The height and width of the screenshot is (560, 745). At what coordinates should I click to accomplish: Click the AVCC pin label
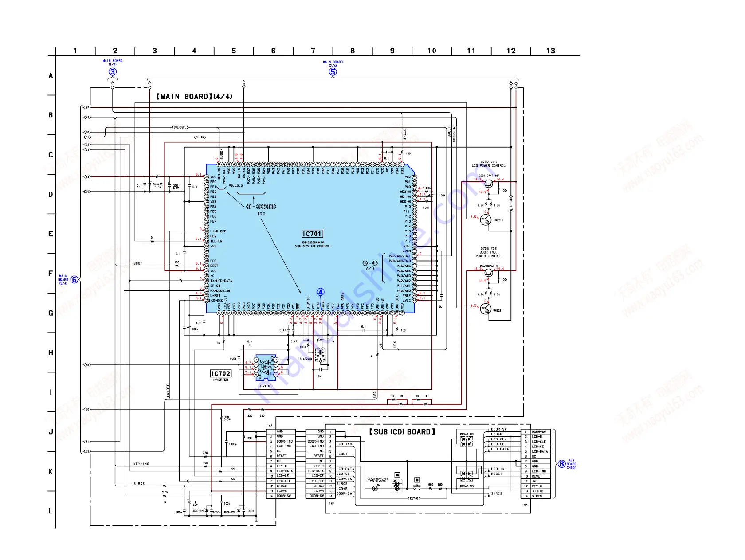point(407,301)
